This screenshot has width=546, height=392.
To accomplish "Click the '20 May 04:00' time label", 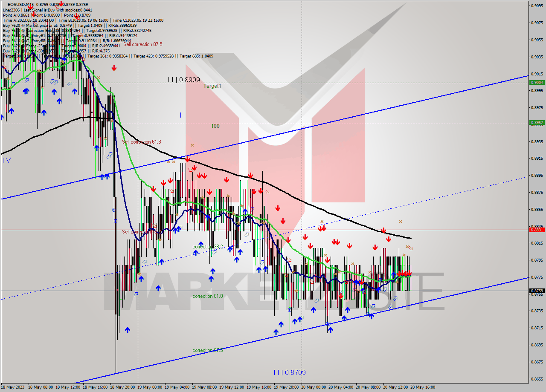I will pos(341,387).
